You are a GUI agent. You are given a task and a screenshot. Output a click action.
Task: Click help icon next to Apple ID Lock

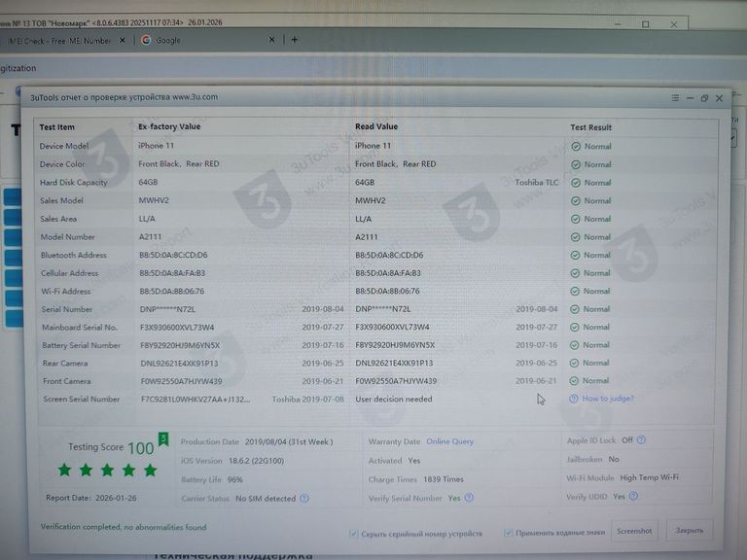[x=641, y=440]
